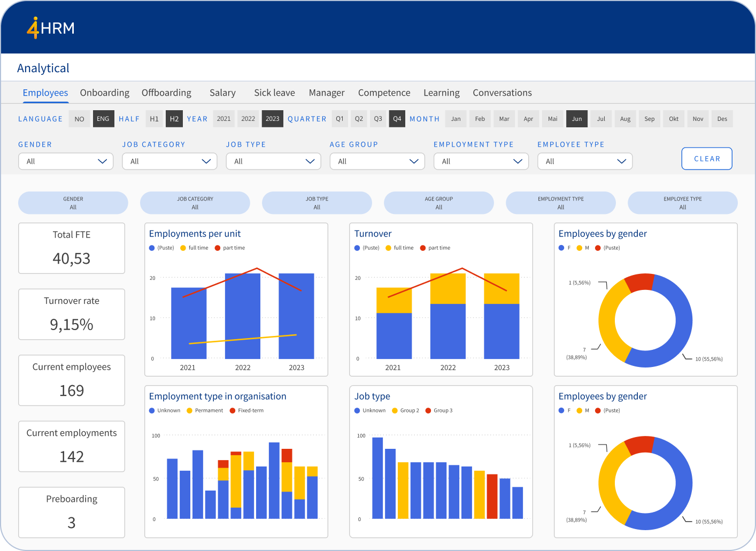Expand the Employee Type dropdown
The height and width of the screenshot is (551, 756).
pos(584,161)
